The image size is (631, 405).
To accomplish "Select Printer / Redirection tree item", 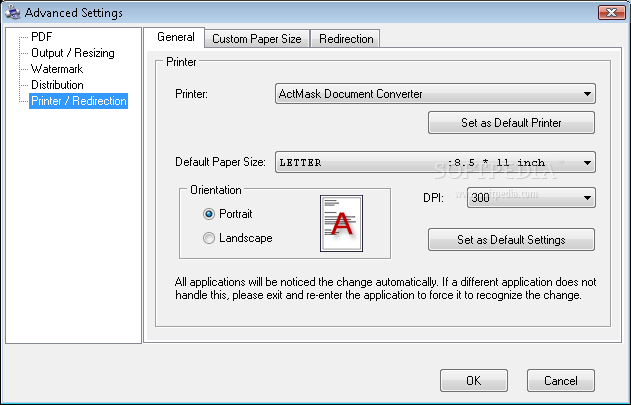I will pos(78,101).
